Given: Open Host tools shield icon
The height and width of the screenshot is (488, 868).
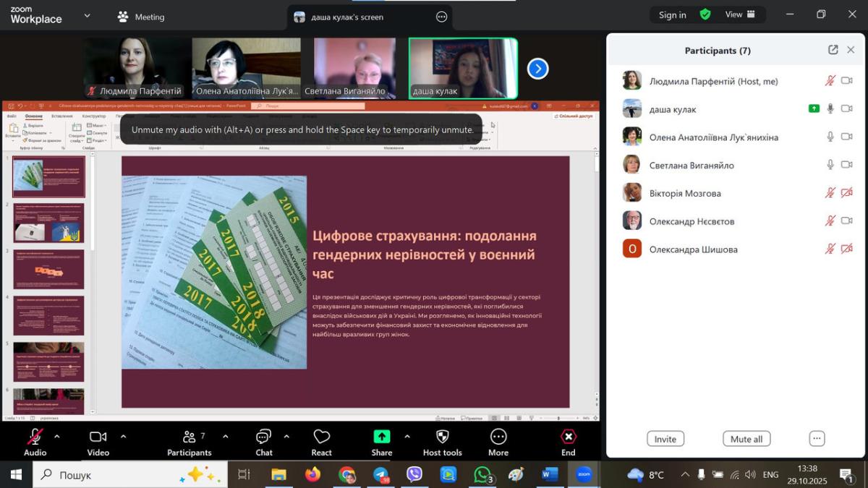Looking at the screenshot, I should point(442,437).
